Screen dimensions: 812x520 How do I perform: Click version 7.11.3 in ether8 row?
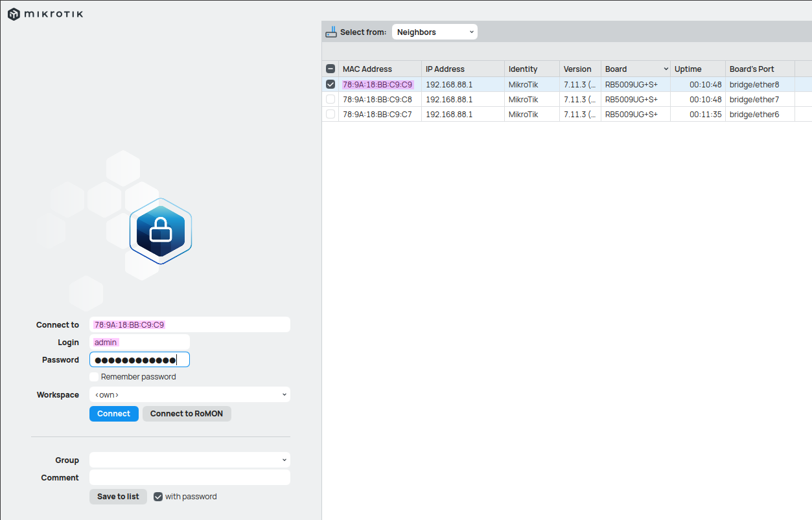580,85
